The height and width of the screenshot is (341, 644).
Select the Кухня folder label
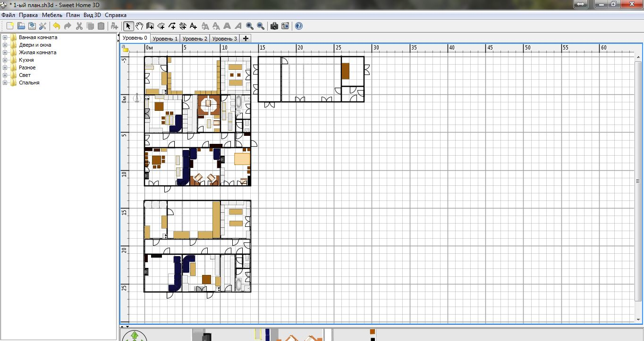[26, 60]
